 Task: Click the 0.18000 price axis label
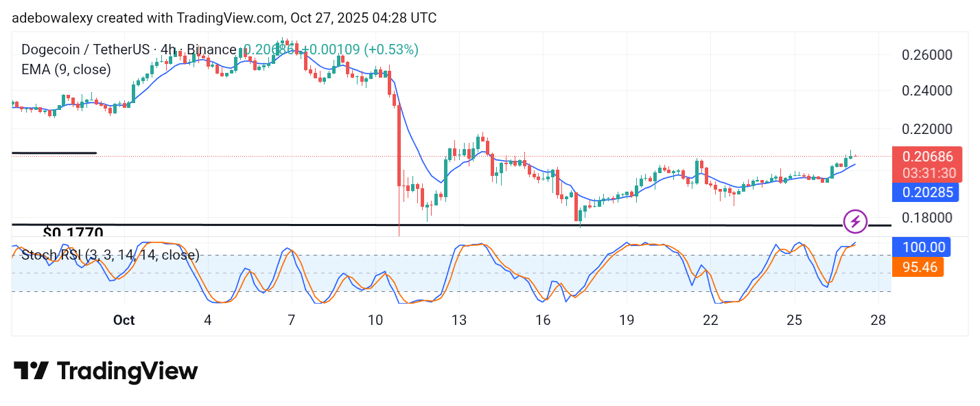point(926,218)
